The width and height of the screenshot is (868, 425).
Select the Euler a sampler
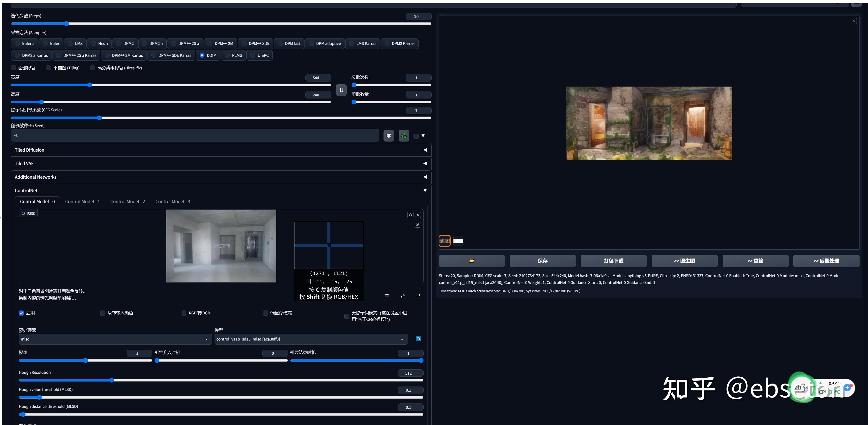pos(25,44)
